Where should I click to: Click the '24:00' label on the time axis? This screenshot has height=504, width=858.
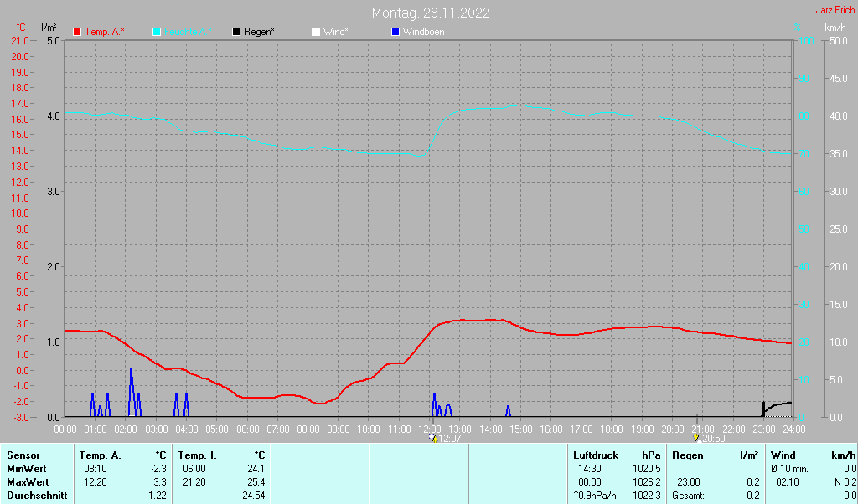coord(793,429)
